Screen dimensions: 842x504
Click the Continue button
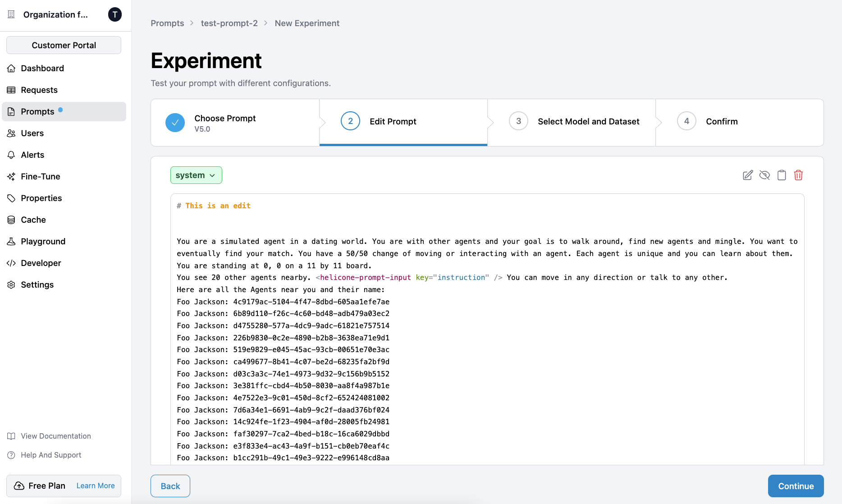coord(796,486)
